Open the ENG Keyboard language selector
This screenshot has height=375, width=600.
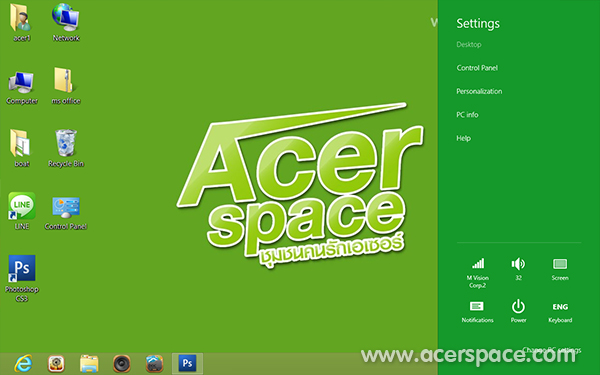click(x=560, y=312)
